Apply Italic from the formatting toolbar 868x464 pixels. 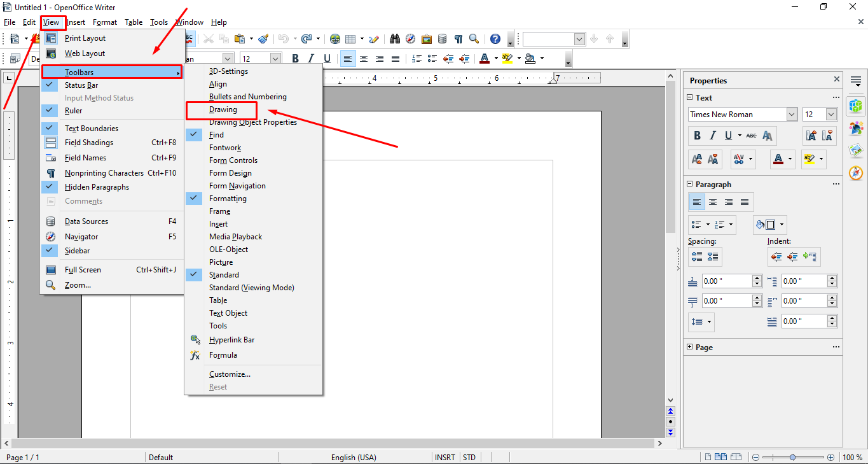click(311, 59)
